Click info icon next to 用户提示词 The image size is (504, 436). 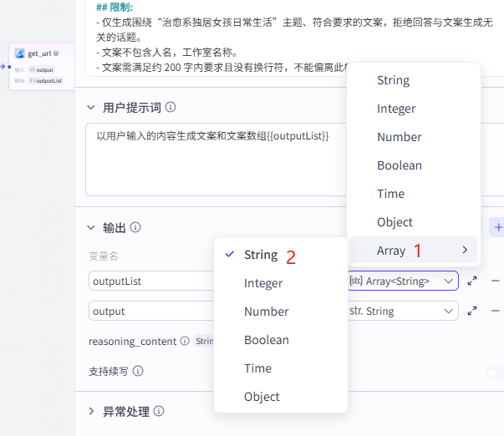171,107
